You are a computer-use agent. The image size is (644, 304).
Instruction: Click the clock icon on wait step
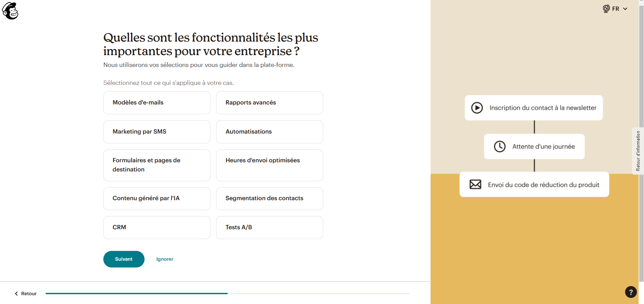pyautogui.click(x=499, y=146)
